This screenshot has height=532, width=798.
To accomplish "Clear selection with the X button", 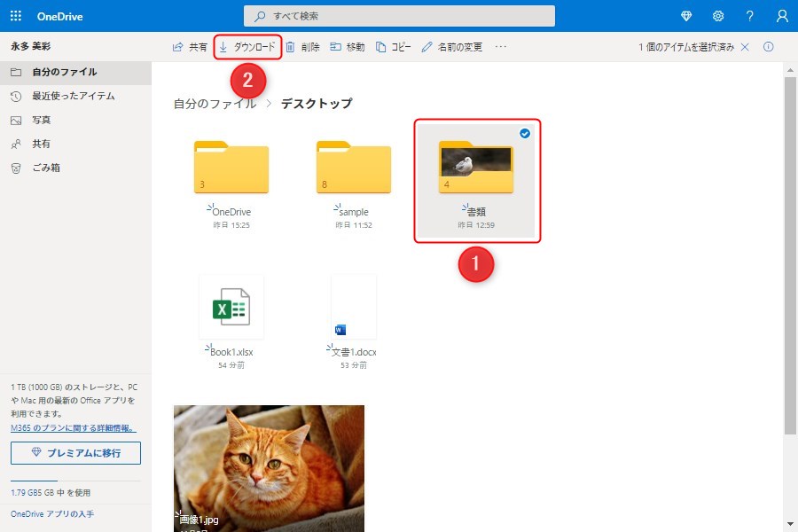I will [x=745, y=47].
